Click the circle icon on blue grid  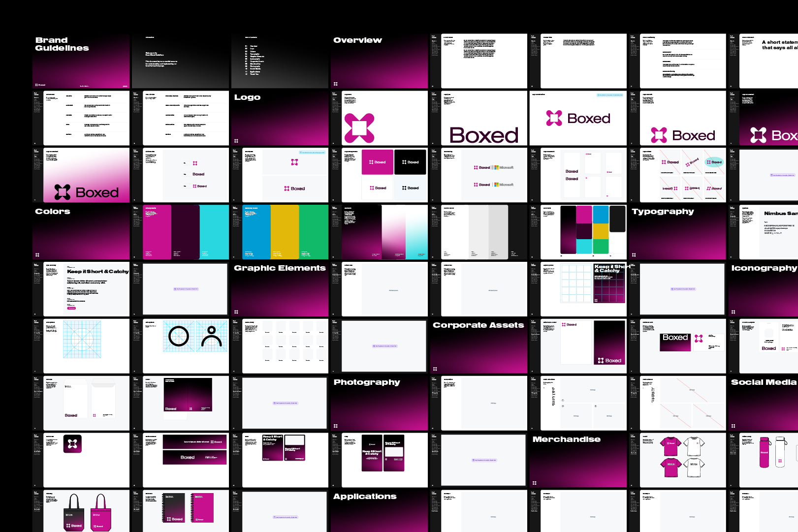(179, 337)
